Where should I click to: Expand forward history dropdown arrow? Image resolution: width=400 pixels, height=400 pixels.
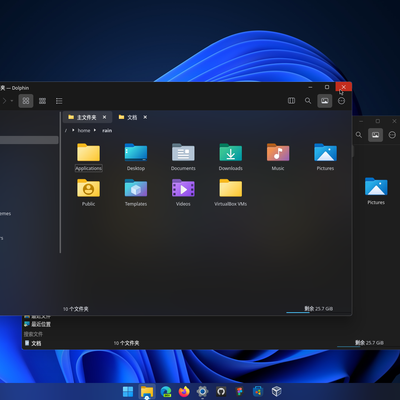12,101
